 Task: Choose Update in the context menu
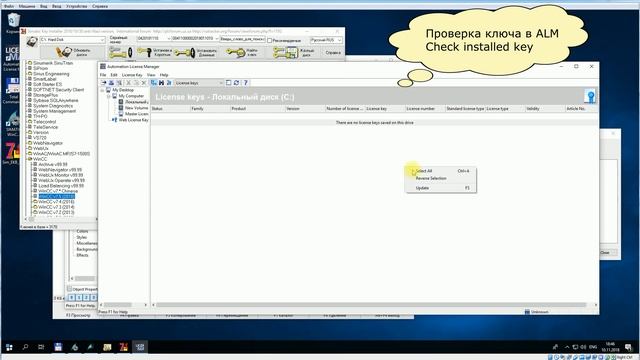(441, 188)
